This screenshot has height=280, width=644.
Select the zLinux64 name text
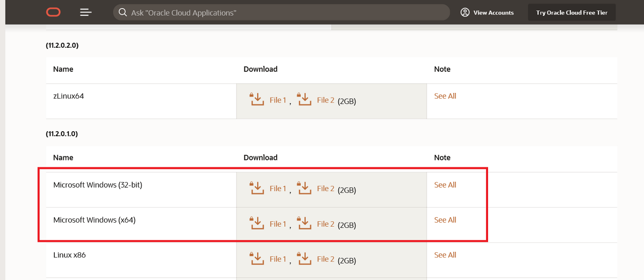pos(68,96)
